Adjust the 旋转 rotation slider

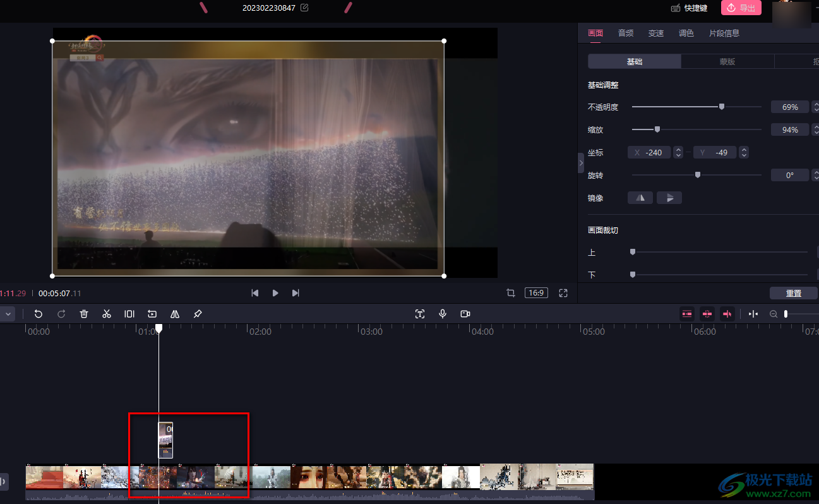696,175
